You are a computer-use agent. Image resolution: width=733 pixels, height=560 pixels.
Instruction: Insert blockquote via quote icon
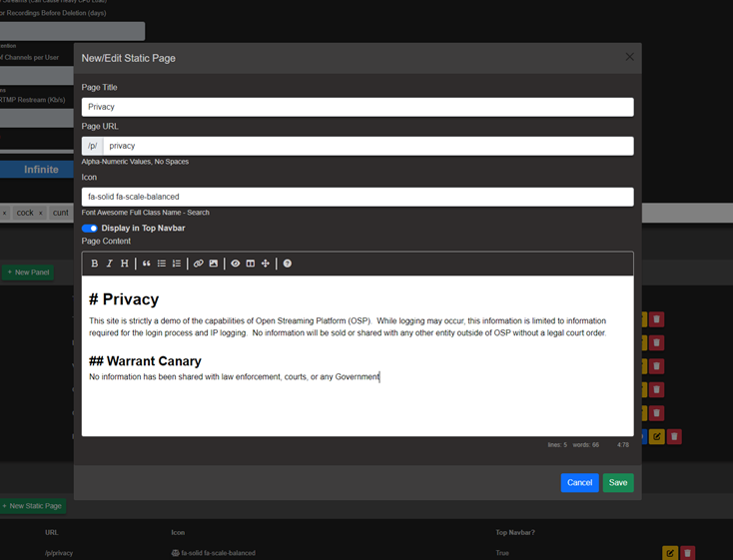147,264
